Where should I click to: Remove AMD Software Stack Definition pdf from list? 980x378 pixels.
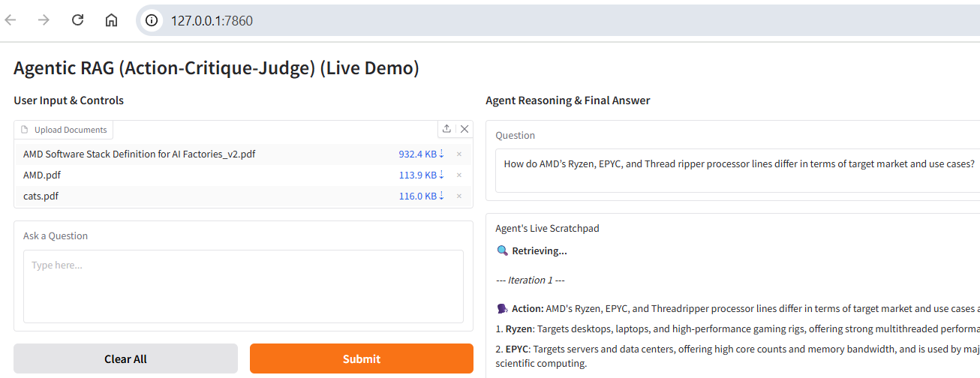tap(459, 154)
